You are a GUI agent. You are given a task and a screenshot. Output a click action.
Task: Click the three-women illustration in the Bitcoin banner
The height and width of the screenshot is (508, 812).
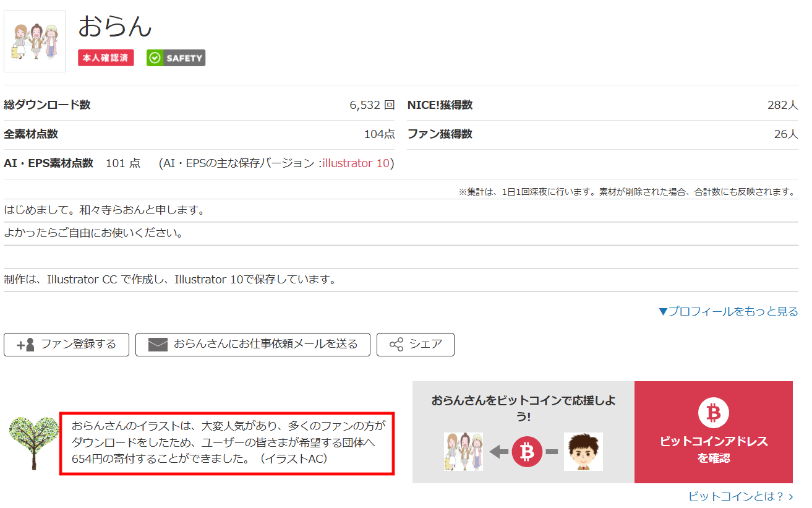[x=463, y=452]
